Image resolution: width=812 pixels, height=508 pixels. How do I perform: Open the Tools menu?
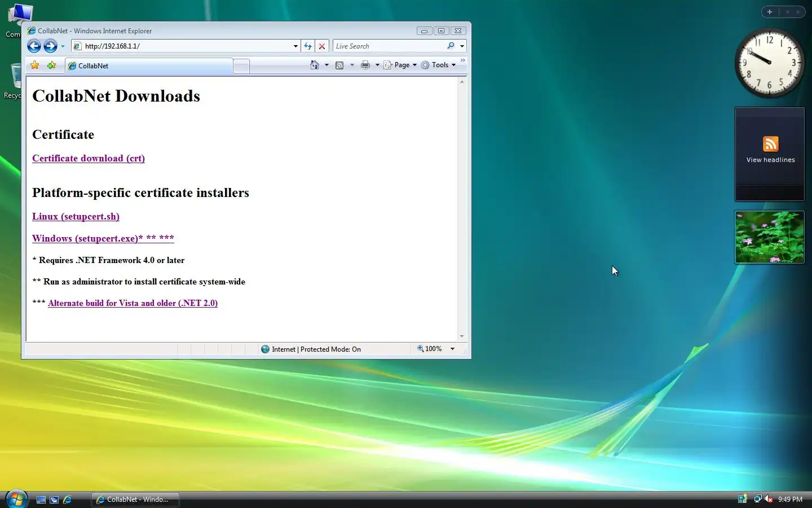tap(438, 65)
